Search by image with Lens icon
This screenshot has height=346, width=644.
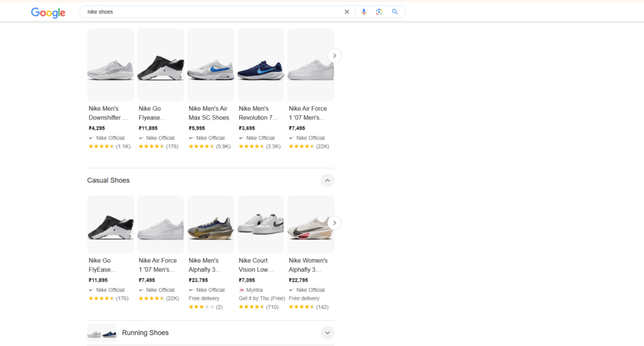379,12
